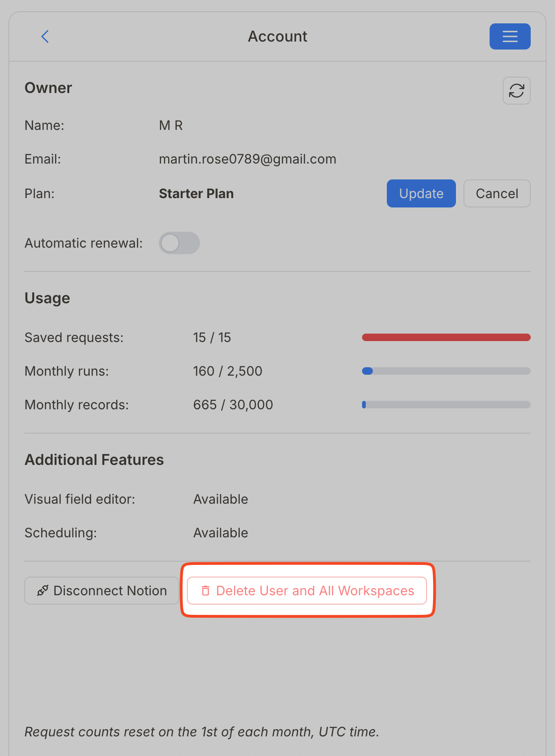555x756 pixels.
Task: Click the trash icon in the delete button
Action: click(206, 591)
